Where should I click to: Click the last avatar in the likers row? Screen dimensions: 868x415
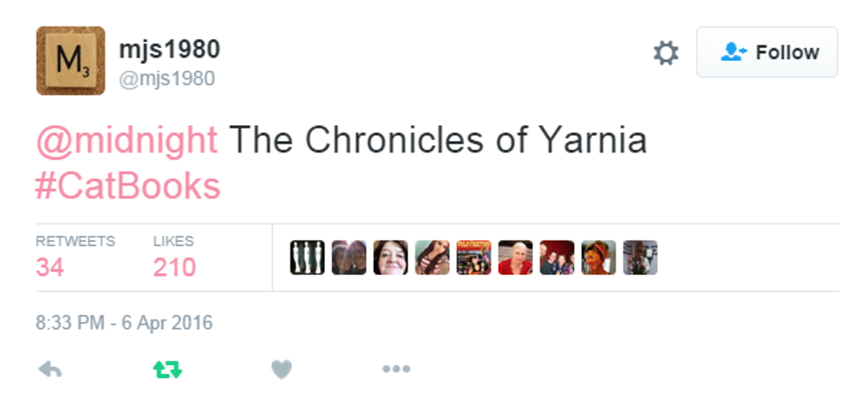coord(640,258)
